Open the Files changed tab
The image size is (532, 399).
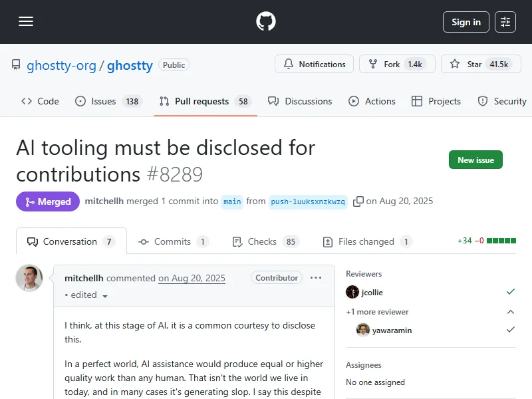click(366, 241)
